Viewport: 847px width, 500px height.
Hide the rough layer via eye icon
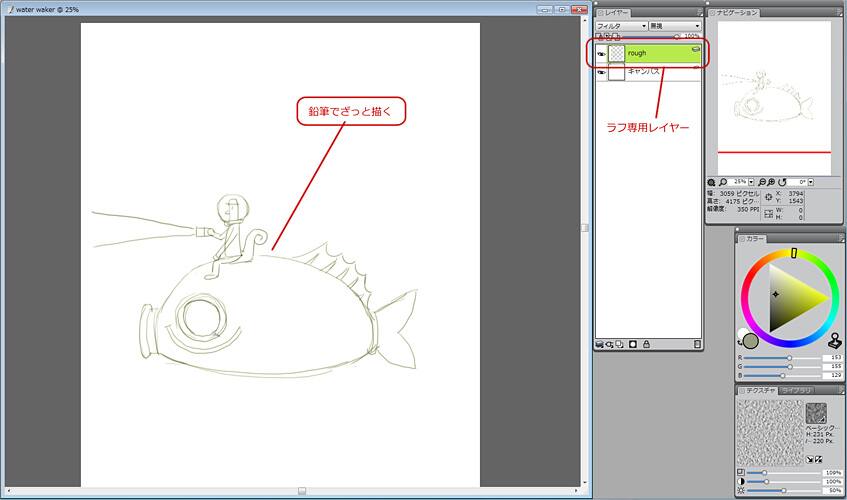coord(601,53)
